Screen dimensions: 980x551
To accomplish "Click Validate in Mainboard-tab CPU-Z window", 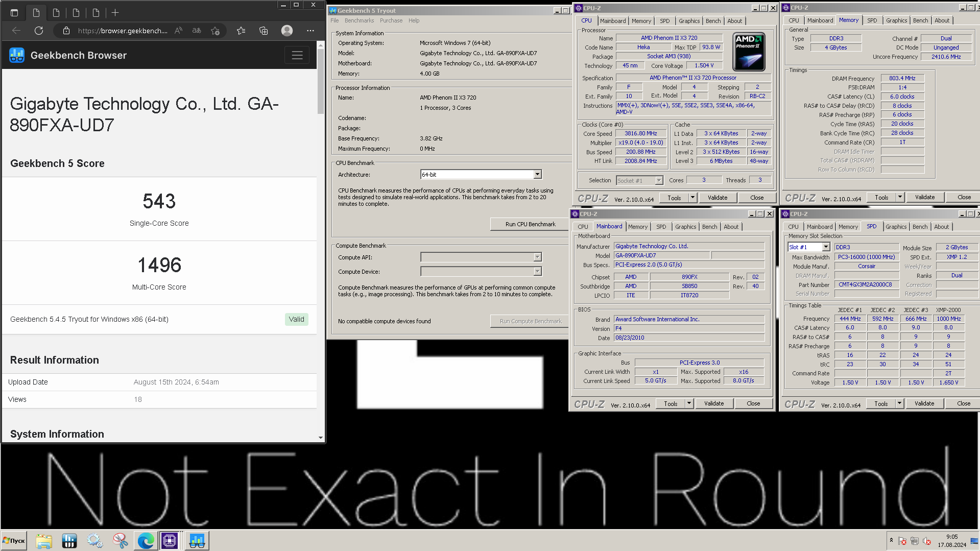I will [714, 403].
